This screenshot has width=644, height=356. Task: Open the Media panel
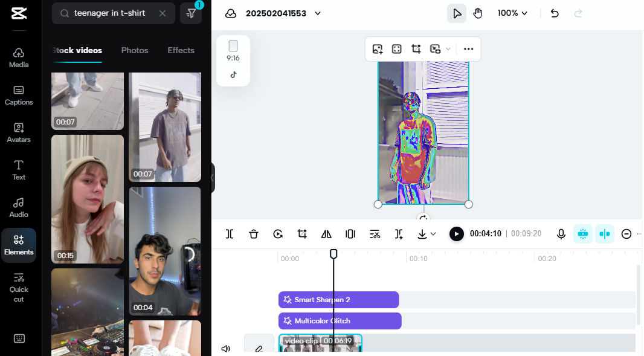pyautogui.click(x=19, y=58)
